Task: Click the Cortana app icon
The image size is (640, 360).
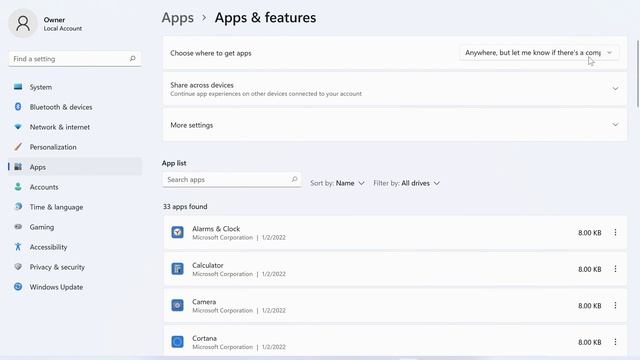Action: pos(177,341)
